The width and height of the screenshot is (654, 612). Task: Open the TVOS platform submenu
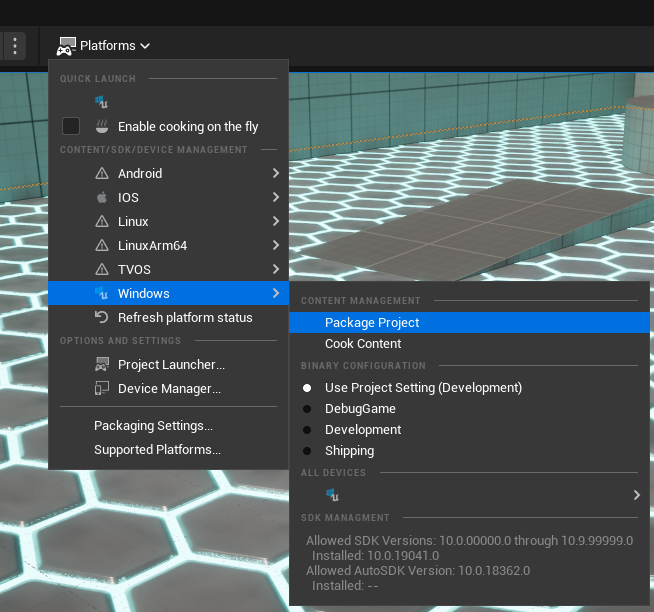(x=168, y=269)
